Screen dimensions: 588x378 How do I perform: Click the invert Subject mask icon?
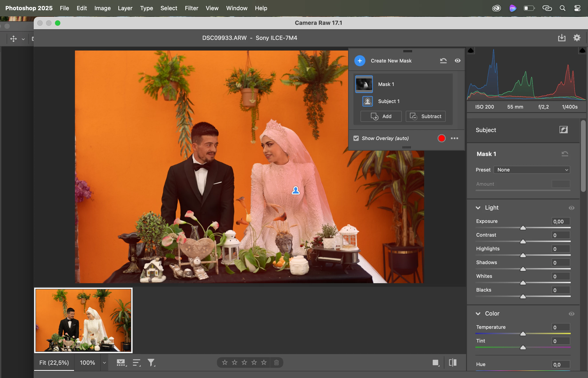click(x=563, y=130)
